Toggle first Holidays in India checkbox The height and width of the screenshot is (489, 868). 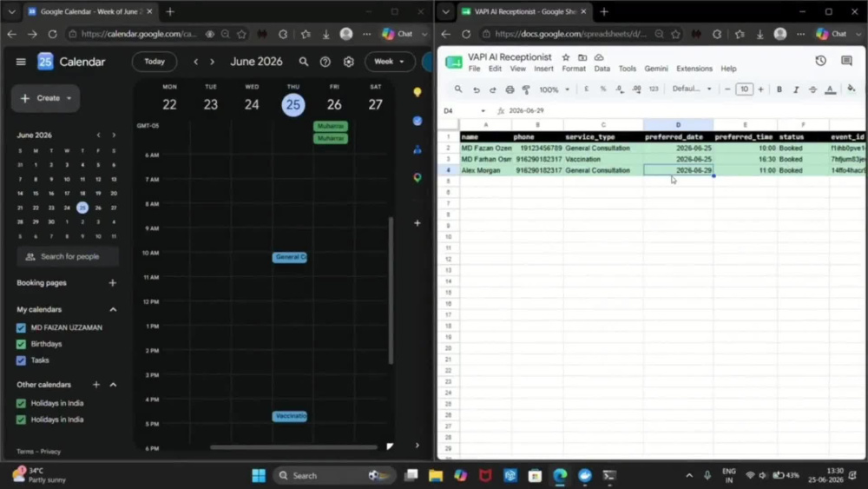click(21, 403)
